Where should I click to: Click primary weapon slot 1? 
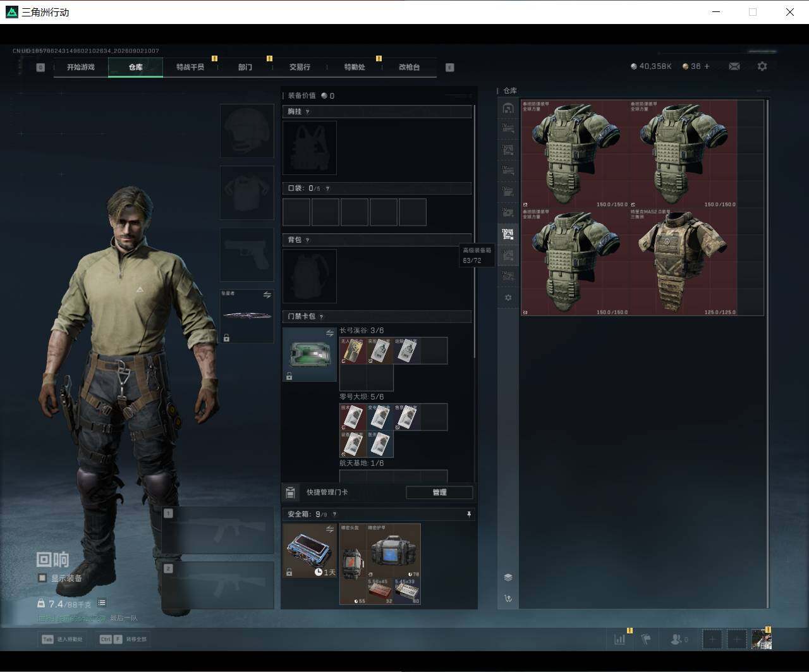point(217,530)
